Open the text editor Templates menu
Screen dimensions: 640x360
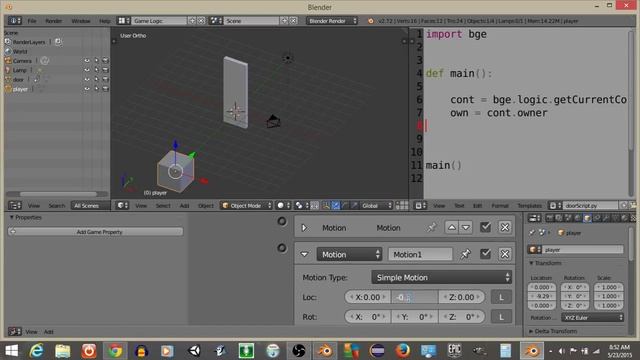(529, 205)
